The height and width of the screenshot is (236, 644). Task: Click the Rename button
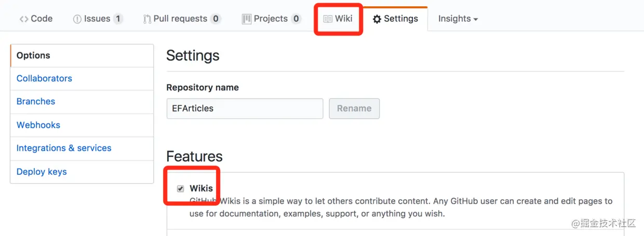(354, 108)
